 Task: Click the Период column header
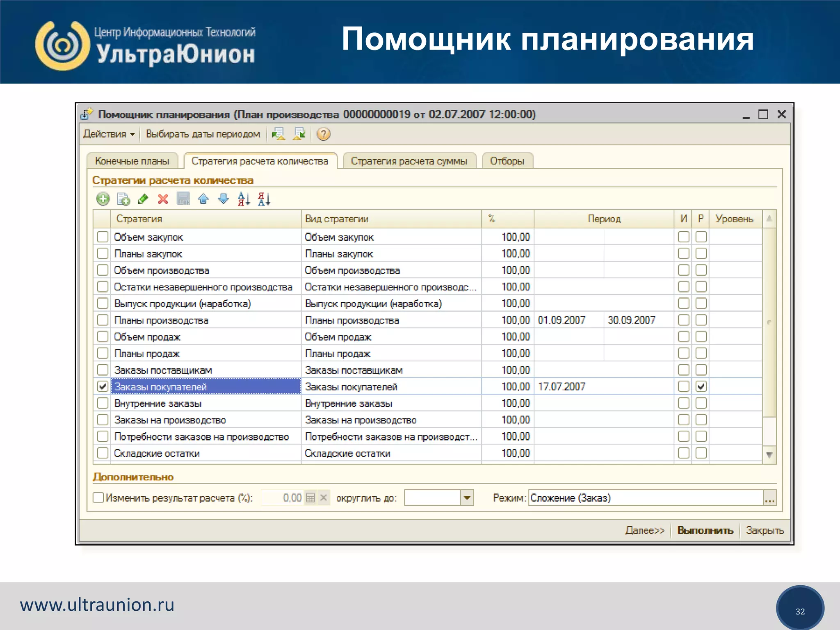click(x=604, y=219)
